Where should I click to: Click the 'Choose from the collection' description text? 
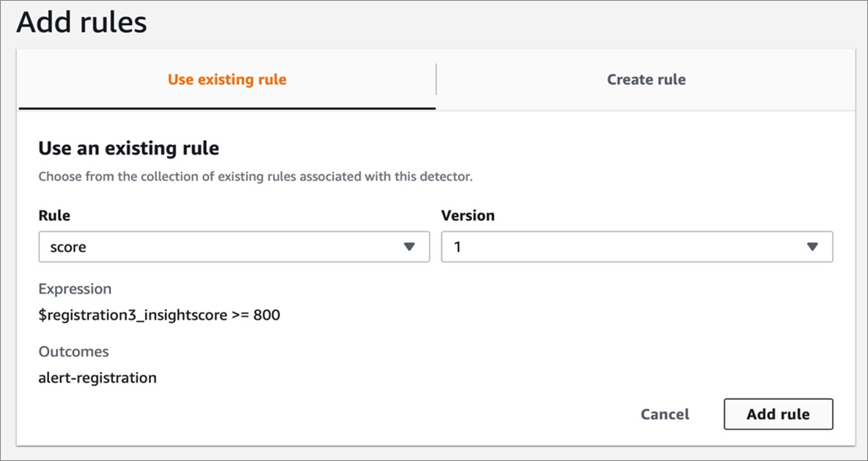(x=255, y=177)
